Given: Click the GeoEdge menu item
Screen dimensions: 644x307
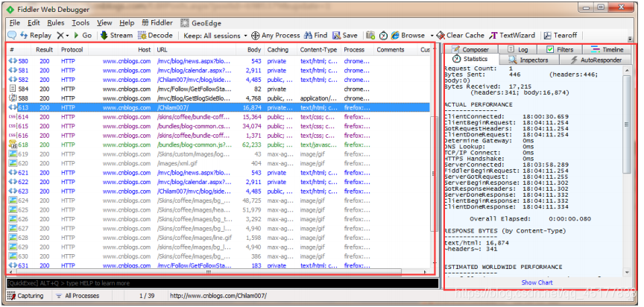Looking at the screenshot, I should (x=201, y=23).
